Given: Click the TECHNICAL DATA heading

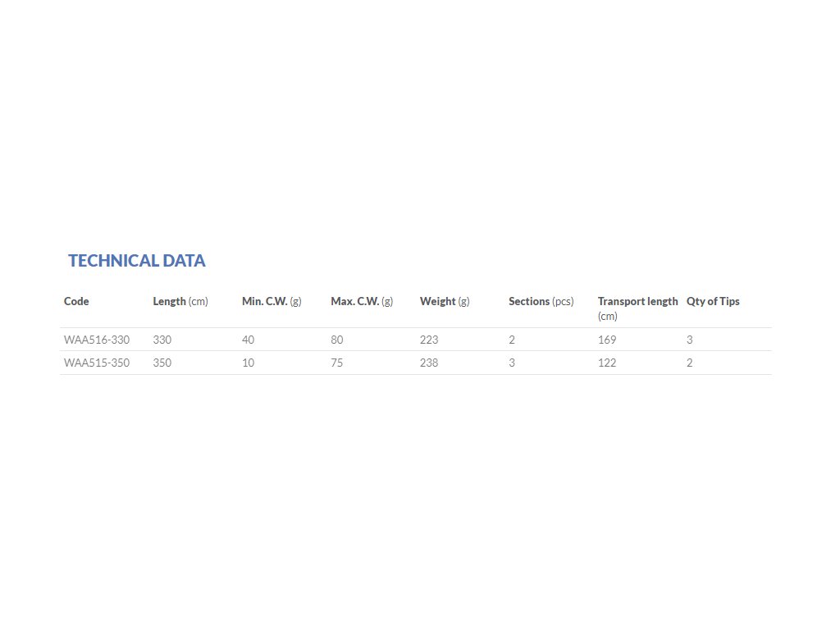Looking at the screenshot, I should click(x=136, y=261).
